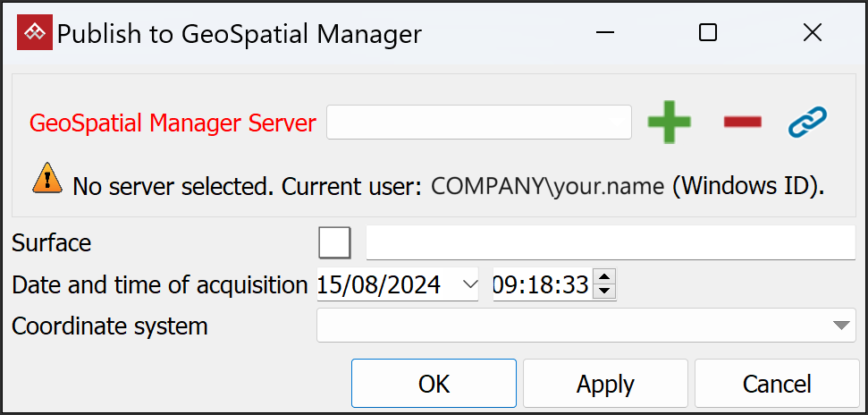Viewport: 868px width, 415px height.
Task: Decrement acquisition time with down arrow
Action: (x=605, y=292)
